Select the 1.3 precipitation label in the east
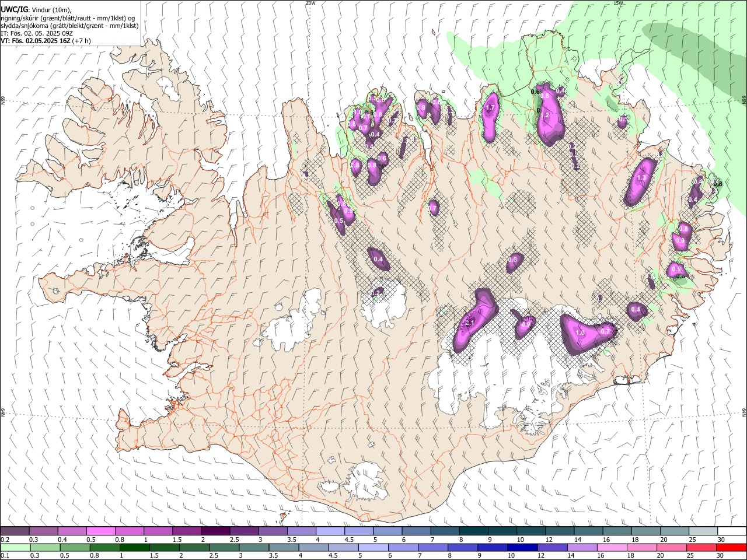 point(642,177)
